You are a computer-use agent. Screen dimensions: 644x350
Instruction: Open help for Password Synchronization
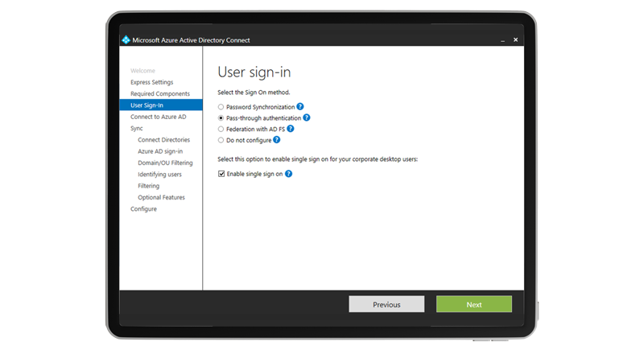point(300,107)
